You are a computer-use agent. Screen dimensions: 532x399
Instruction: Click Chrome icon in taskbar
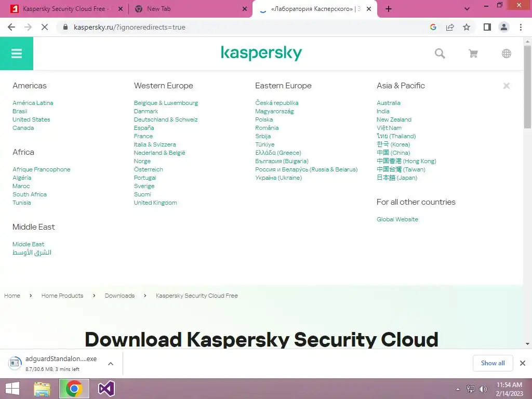click(74, 389)
